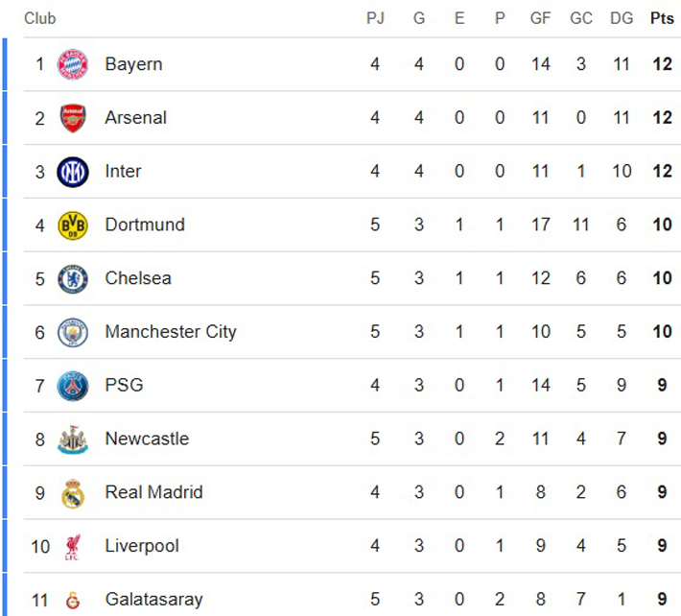Screen dimensions: 681x616
Task: Open the Galatasaray team name link
Action: click(153, 600)
